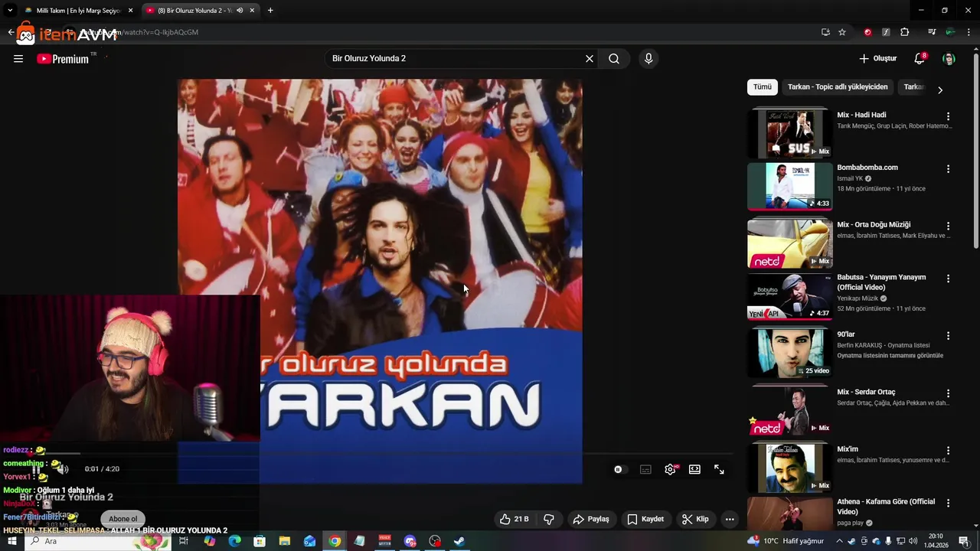Open the notifications bell
This screenshot has width=980, height=551.
(x=920, y=59)
